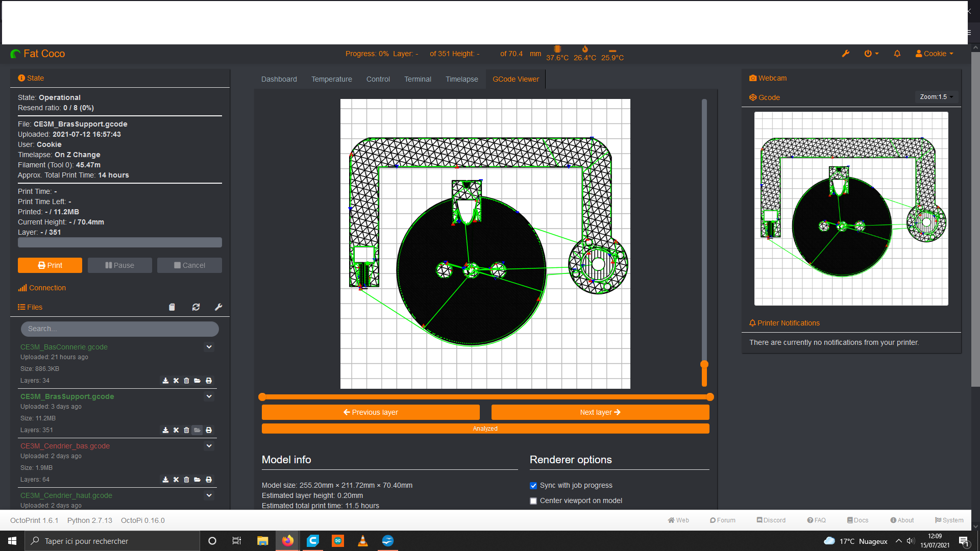Click the Next layer button
The width and height of the screenshot is (980, 551).
click(x=600, y=412)
